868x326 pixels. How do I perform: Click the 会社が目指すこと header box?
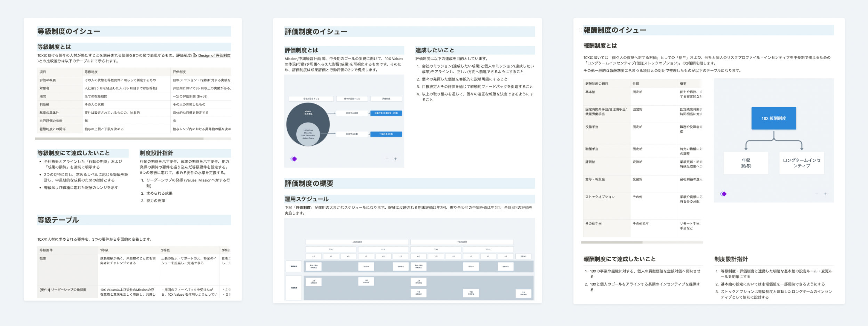pos(311,99)
